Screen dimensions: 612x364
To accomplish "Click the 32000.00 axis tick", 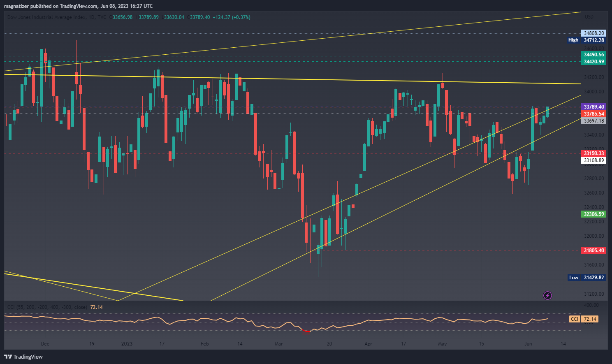I will coord(594,236).
